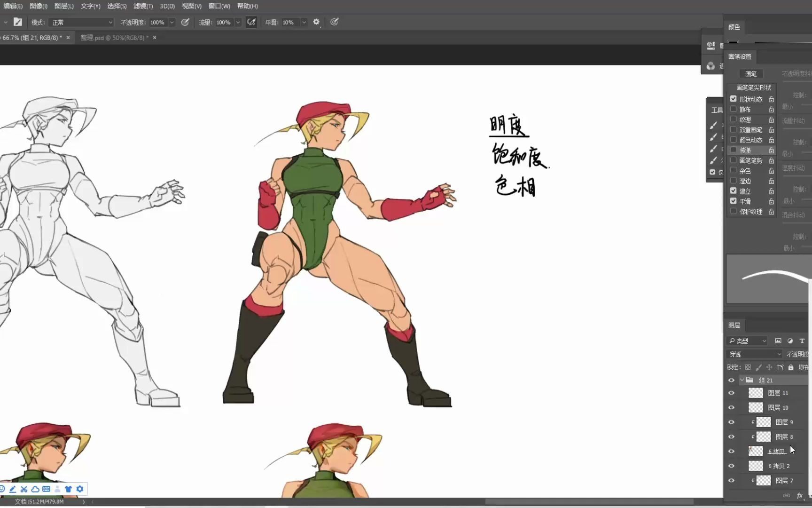The image size is (812, 508).
Task: Enable 纹理 texture checkbox
Action: (733, 119)
